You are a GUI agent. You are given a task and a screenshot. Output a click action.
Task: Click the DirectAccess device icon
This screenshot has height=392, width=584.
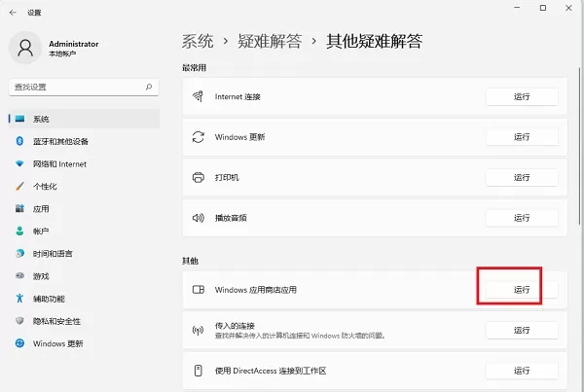pos(198,371)
